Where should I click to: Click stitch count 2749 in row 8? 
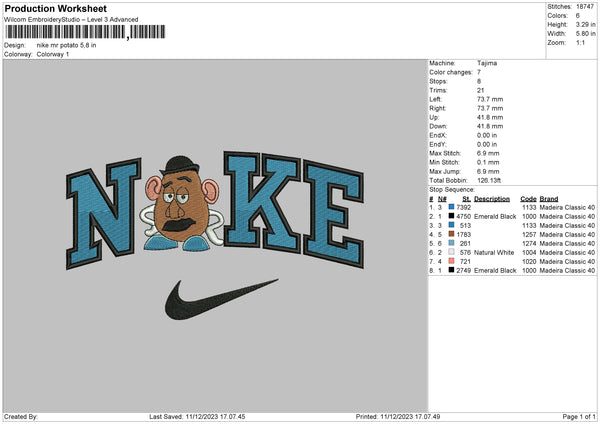[x=464, y=271]
